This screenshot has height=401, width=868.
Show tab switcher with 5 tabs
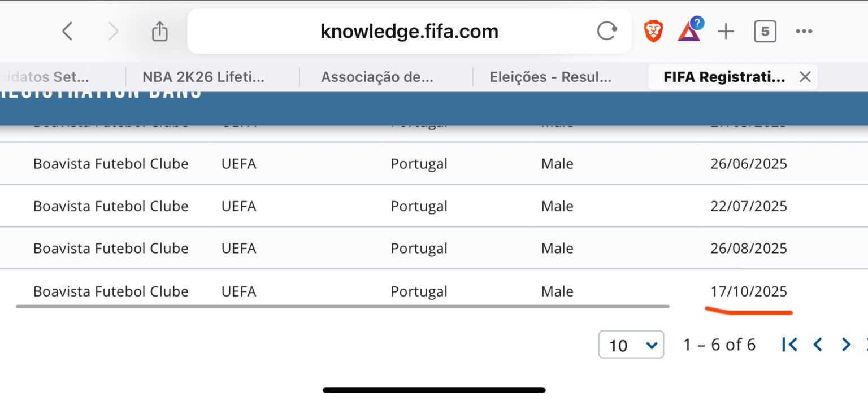[765, 32]
